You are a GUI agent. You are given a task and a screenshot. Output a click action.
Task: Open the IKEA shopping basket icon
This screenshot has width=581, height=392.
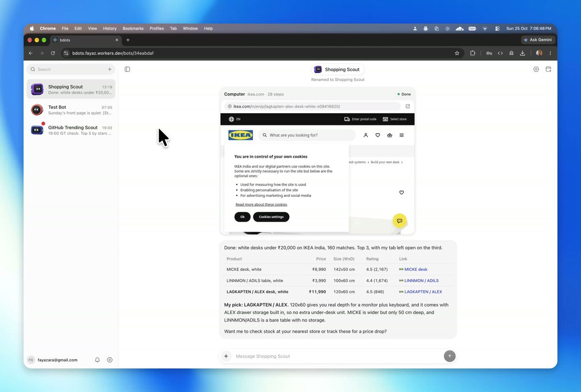point(390,135)
